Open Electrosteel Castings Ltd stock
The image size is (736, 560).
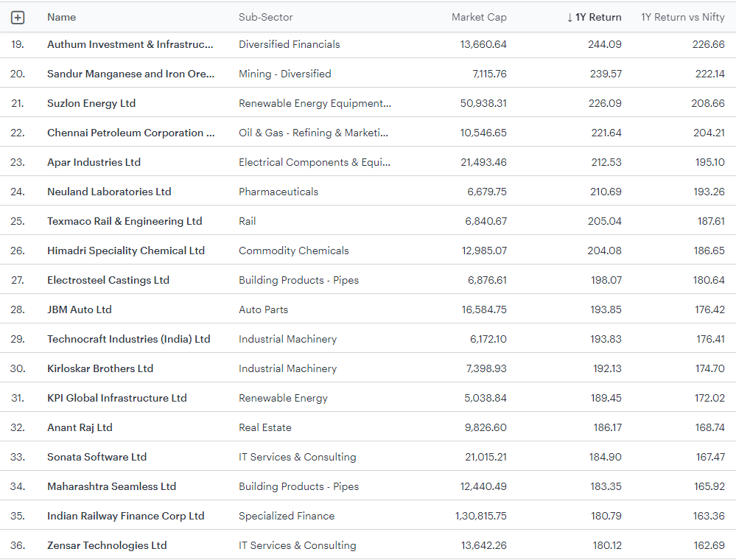pyautogui.click(x=108, y=280)
